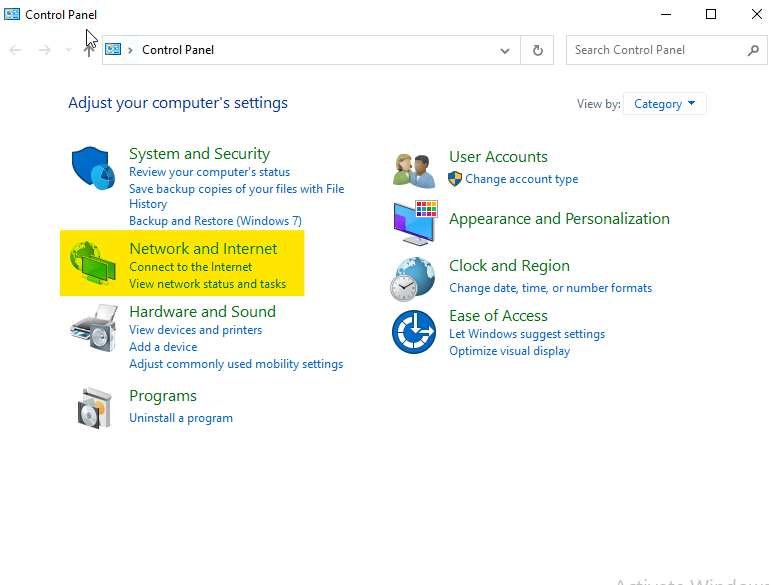Click the Forward navigation arrow
This screenshot has width=772, height=585.
point(45,50)
